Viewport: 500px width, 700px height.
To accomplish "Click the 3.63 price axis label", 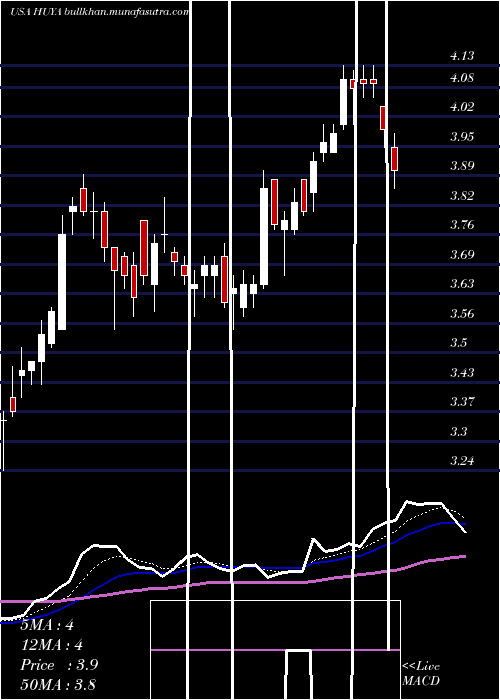I will click(x=462, y=284).
